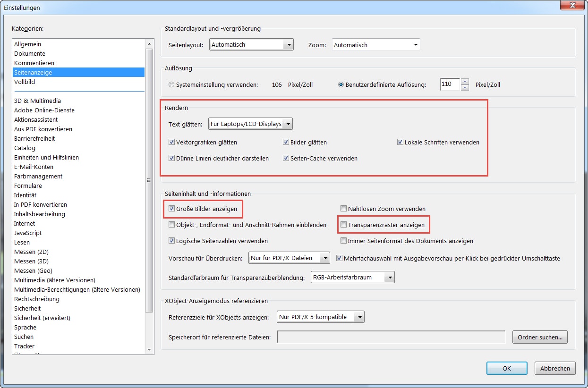Screen dimensions: 588x388
Task: Open the Text glätten dropdown
Action: coord(250,124)
